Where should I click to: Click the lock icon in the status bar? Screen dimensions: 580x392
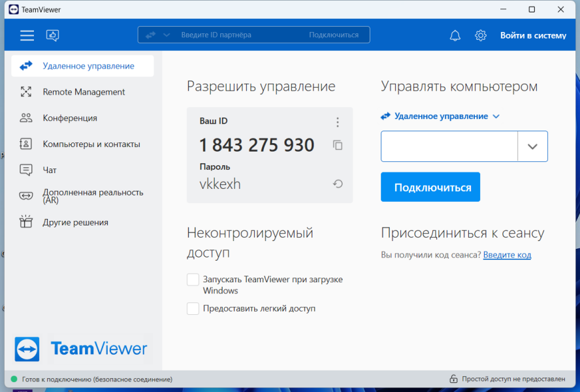point(453,379)
